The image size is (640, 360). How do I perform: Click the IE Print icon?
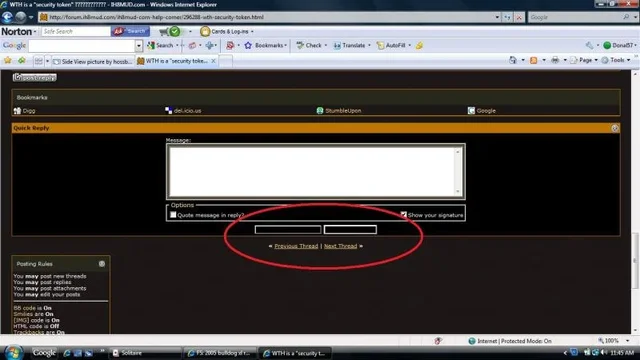[x=555, y=60]
